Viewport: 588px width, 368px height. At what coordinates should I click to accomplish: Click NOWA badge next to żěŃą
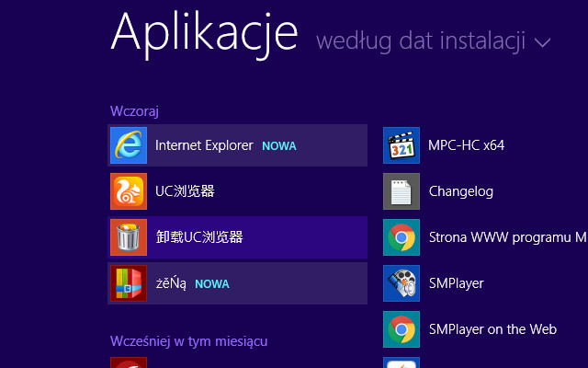(x=212, y=284)
